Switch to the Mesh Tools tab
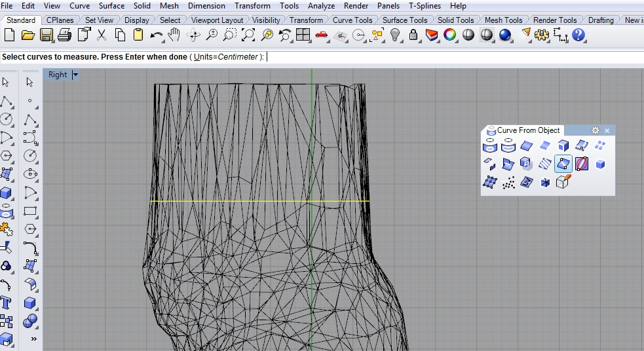 point(503,20)
